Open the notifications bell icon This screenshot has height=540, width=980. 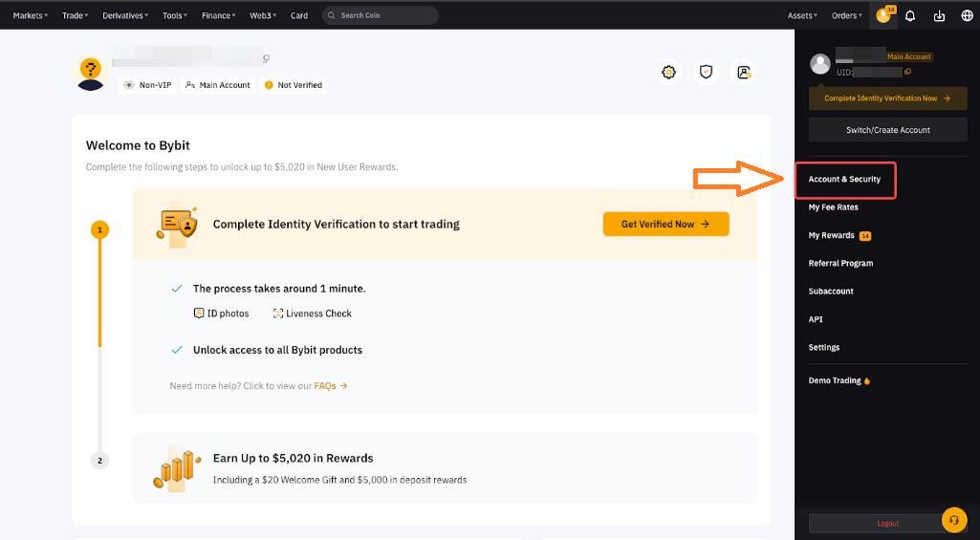point(910,15)
